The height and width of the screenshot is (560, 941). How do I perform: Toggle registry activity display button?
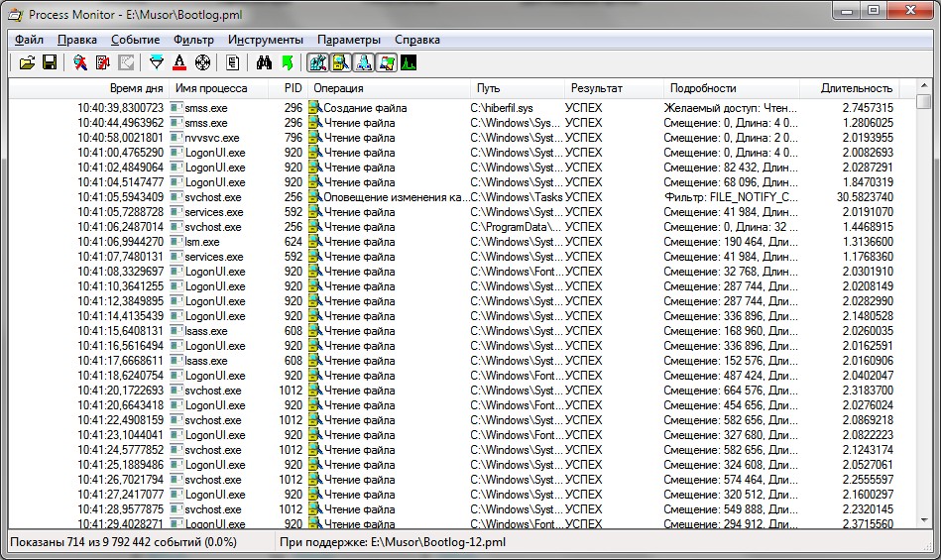[318, 62]
